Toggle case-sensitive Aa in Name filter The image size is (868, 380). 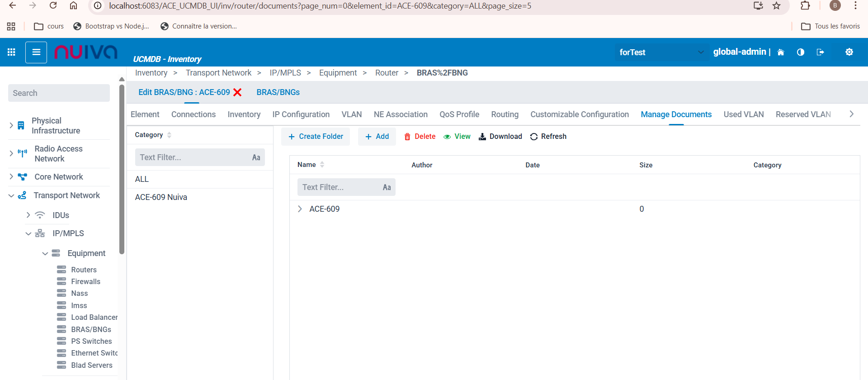point(387,187)
